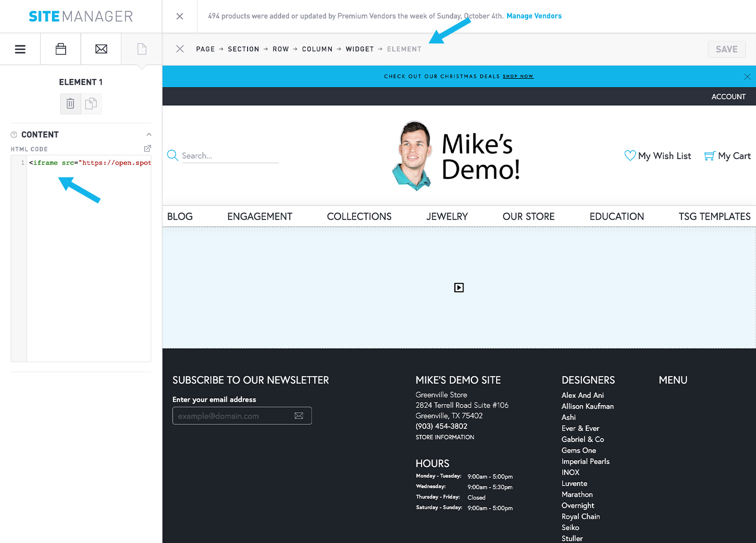
Task: Go to Column in the breadcrumb
Action: [x=317, y=49]
